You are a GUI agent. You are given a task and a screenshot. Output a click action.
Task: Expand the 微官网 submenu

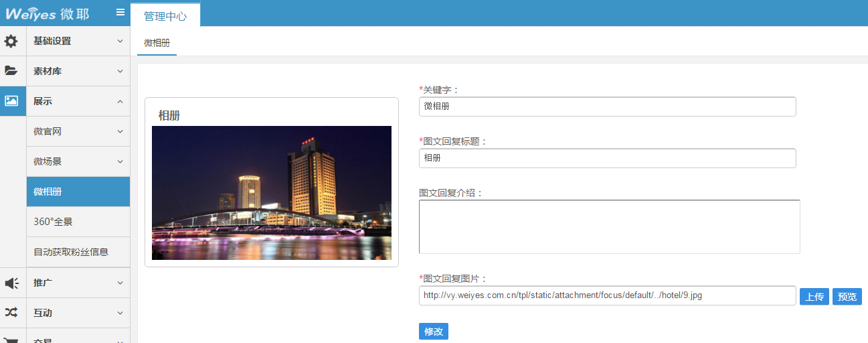pyautogui.click(x=78, y=131)
